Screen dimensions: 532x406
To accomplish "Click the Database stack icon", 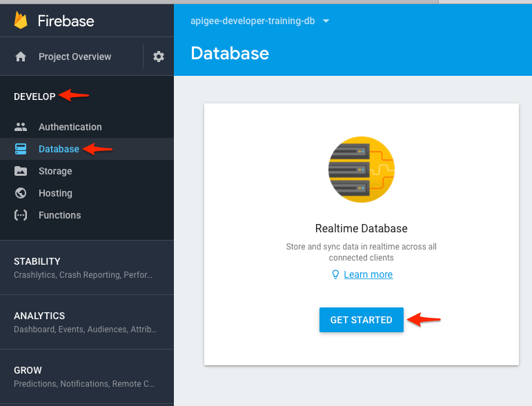I will click(21, 149).
